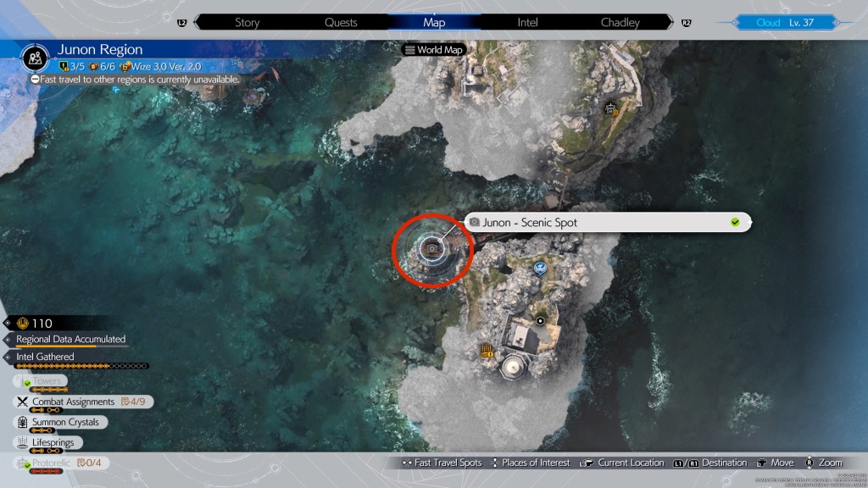This screenshot has height=488, width=868.
Task: Expand the Regional Data Accumulated section
Action: (70, 339)
